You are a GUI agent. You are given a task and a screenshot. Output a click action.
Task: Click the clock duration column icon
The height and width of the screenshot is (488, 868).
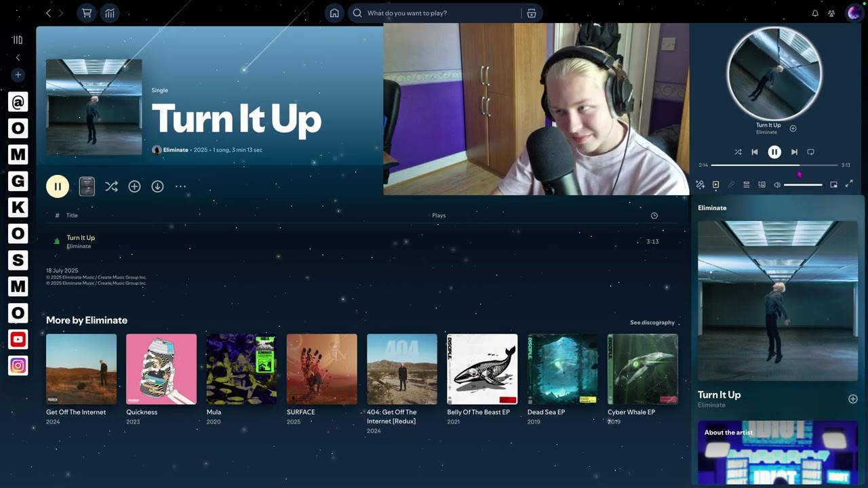tap(654, 216)
